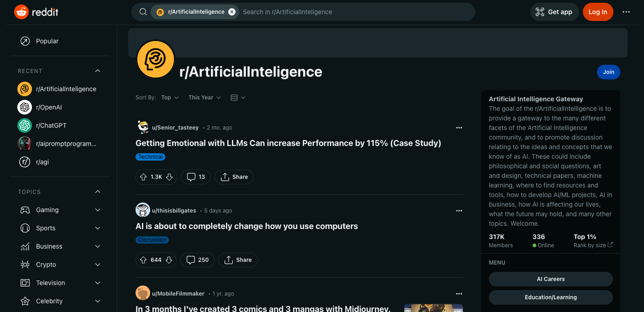Open r/ChatGPT using its sidebar avatar
Screen dimensions: 644x312
click(x=24, y=125)
